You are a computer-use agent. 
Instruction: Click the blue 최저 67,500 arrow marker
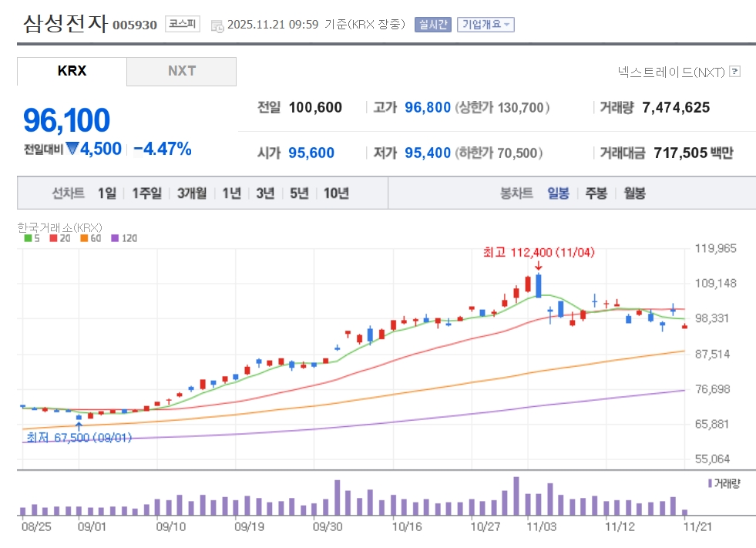pyautogui.click(x=79, y=425)
